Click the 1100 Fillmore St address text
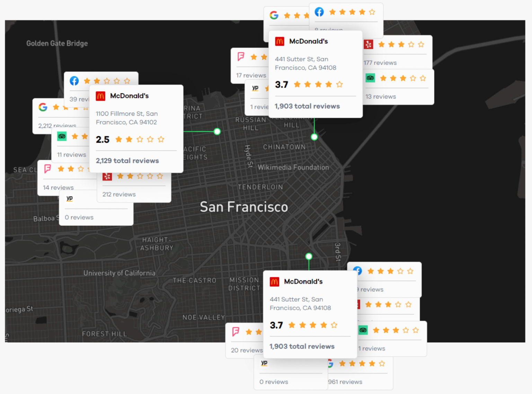532x394 pixels. coord(127,118)
